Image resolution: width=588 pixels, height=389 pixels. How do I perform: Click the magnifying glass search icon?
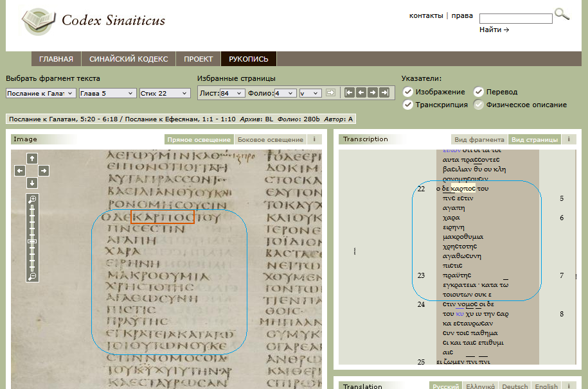point(562,15)
